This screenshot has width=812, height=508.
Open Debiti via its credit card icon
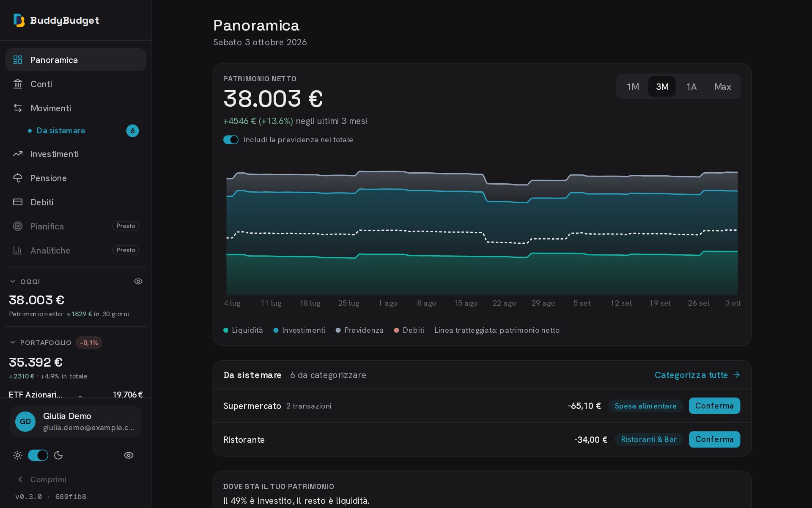(18, 202)
